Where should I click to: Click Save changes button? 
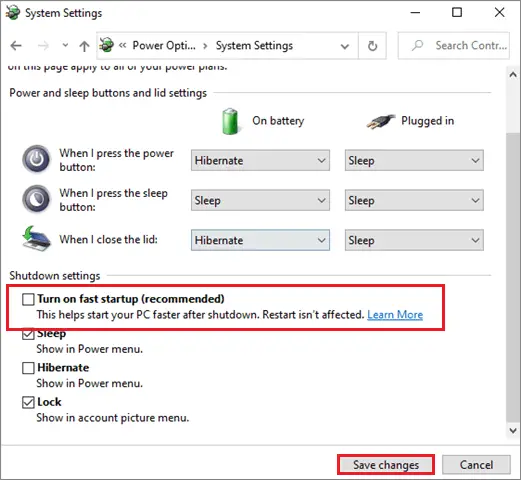pyautogui.click(x=386, y=465)
